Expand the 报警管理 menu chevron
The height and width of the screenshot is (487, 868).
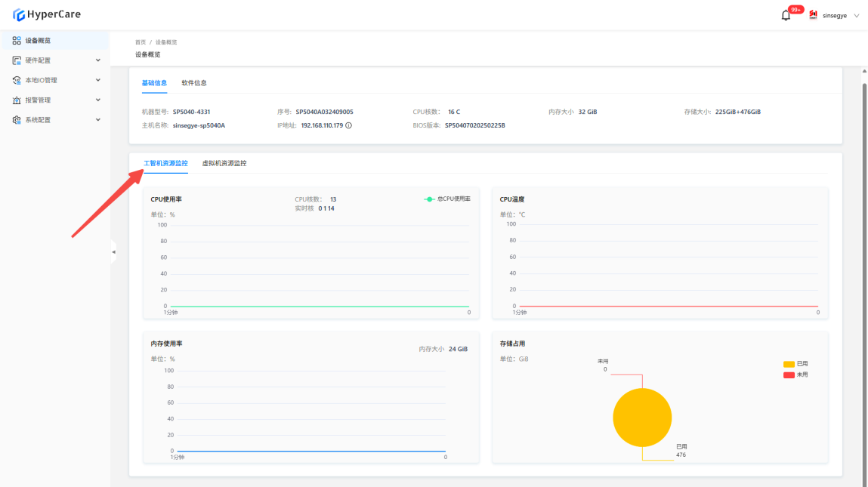click(x=97, y=100)
